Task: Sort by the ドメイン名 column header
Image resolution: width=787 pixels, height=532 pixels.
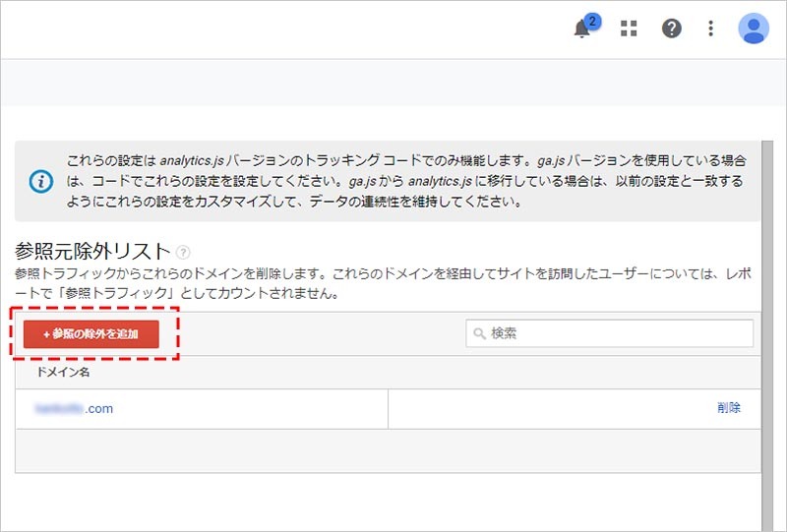Action: 64,373
